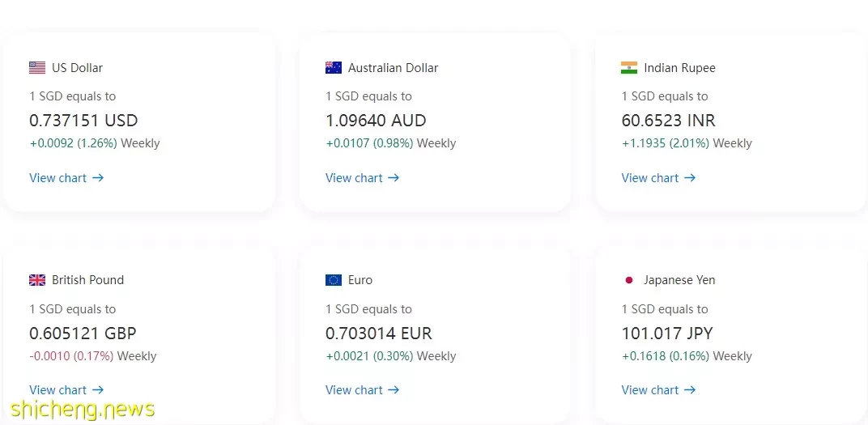The image size is (868, 425).
Task: Open View chart for Indian Rupee
Action: [x=659, y=177]
